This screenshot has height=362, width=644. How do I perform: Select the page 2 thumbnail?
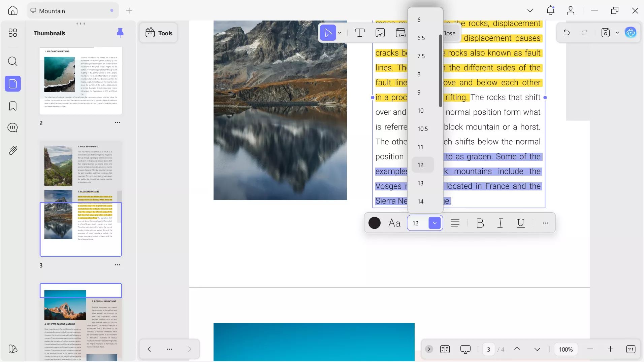point(81,81)
